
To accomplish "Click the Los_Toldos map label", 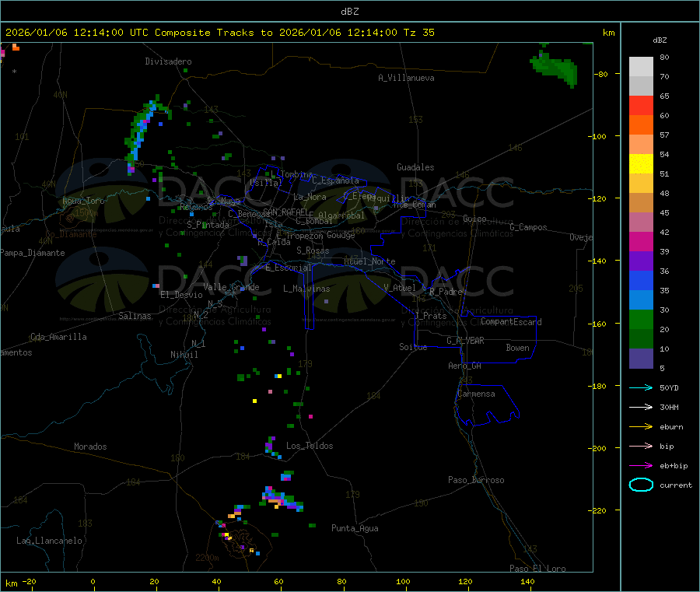I will [310, 446].
